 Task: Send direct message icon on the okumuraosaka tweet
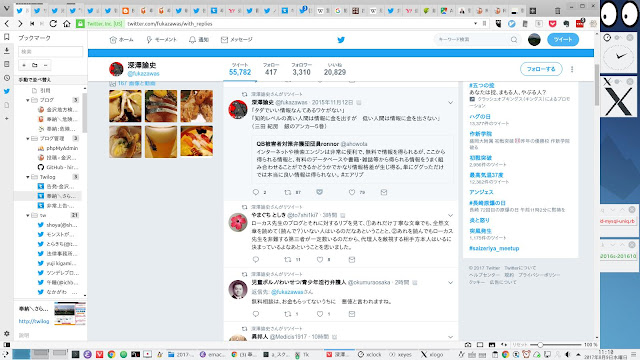point(352,314)
